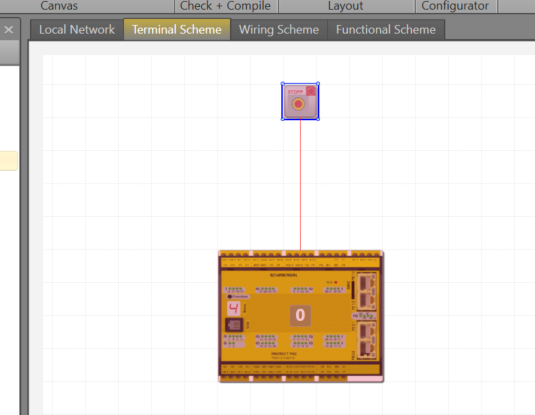Open the Wiring Scheme tab
535x415 pixels.
pos(279,30)
